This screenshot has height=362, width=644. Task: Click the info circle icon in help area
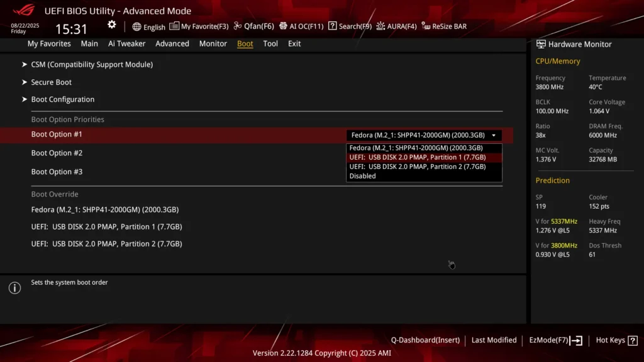(15, 288)
